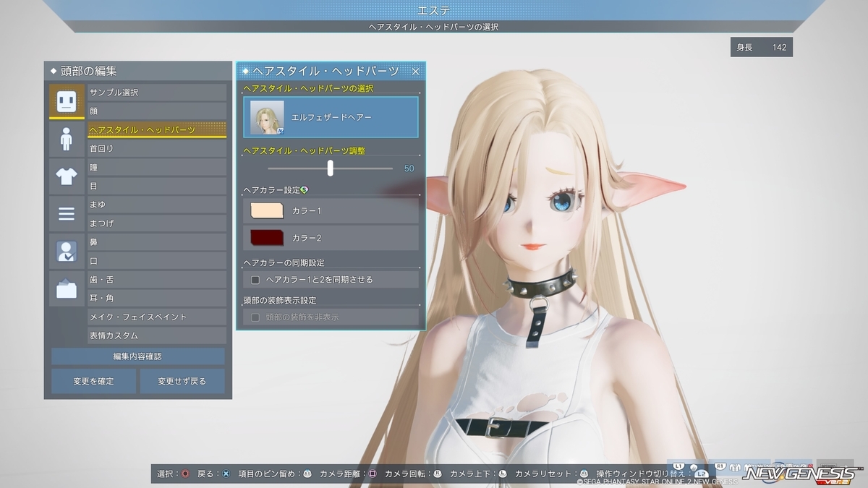This screenshot has width=868, height=488.
Task: Click the エルフェザードヘアー hair thumbnail image
Action: point(267,117)
